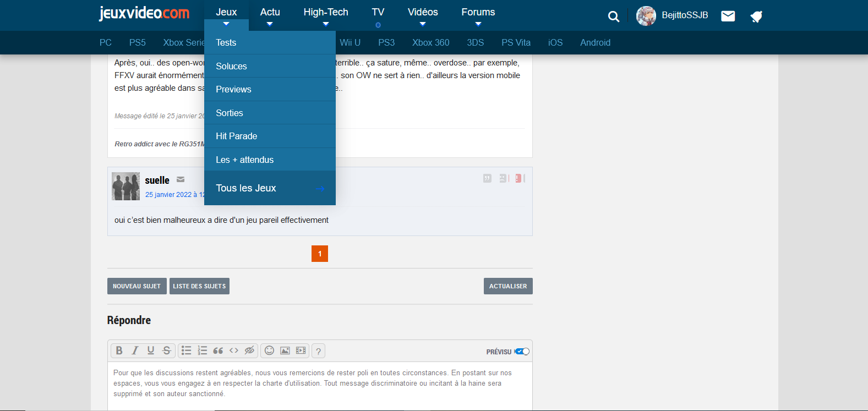
Task: Send suelle a private message
Action: (181, 179)
